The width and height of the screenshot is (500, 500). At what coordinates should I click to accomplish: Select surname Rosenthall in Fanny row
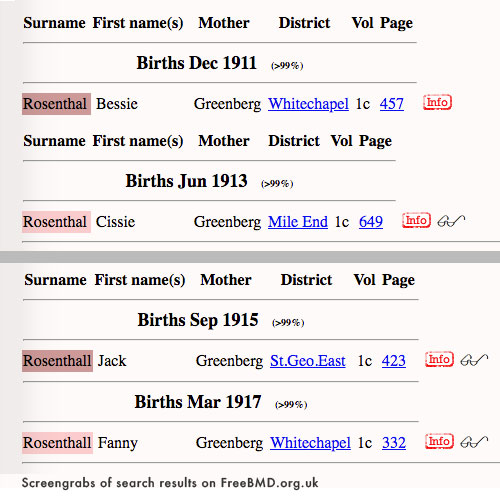pos(57,443)
